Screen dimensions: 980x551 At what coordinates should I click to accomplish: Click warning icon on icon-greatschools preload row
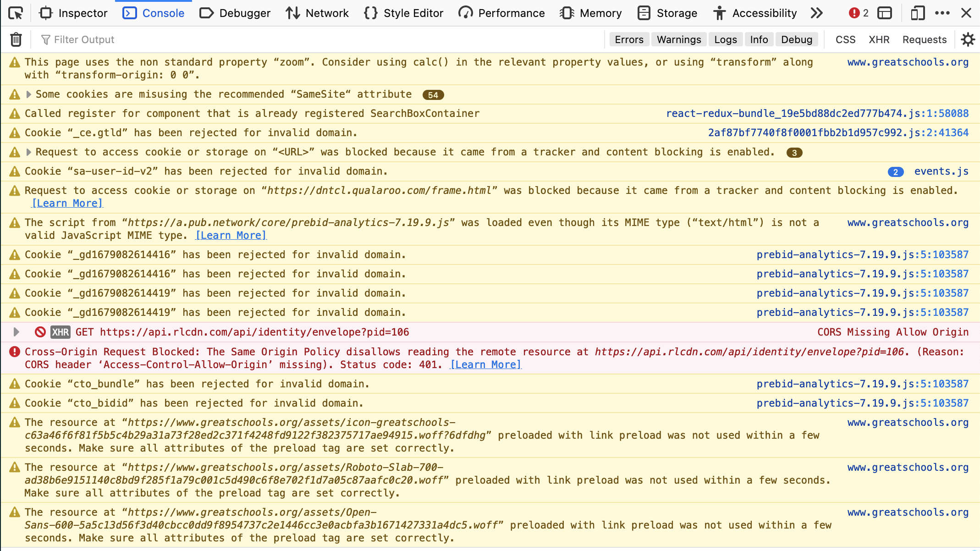pyautogui.click(x=15, y=422)
